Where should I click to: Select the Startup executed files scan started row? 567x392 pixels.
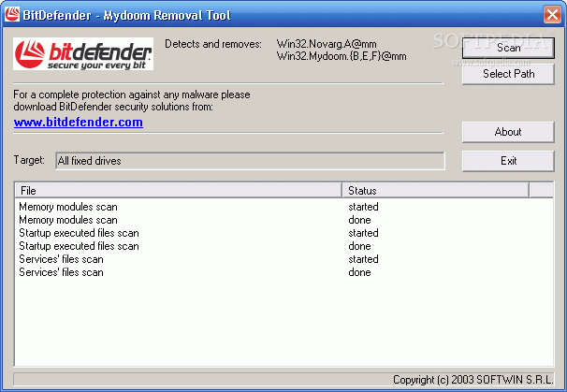pos(283,233)
